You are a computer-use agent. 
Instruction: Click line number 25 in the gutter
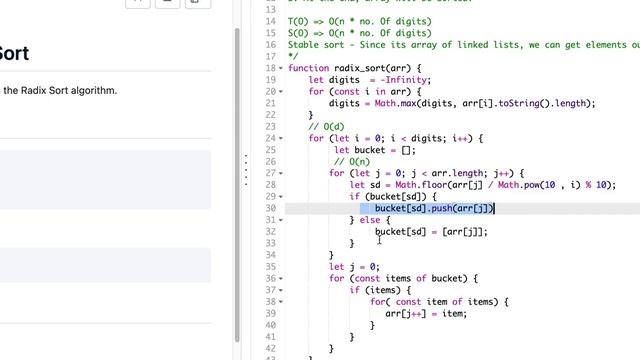pos(271,150)
